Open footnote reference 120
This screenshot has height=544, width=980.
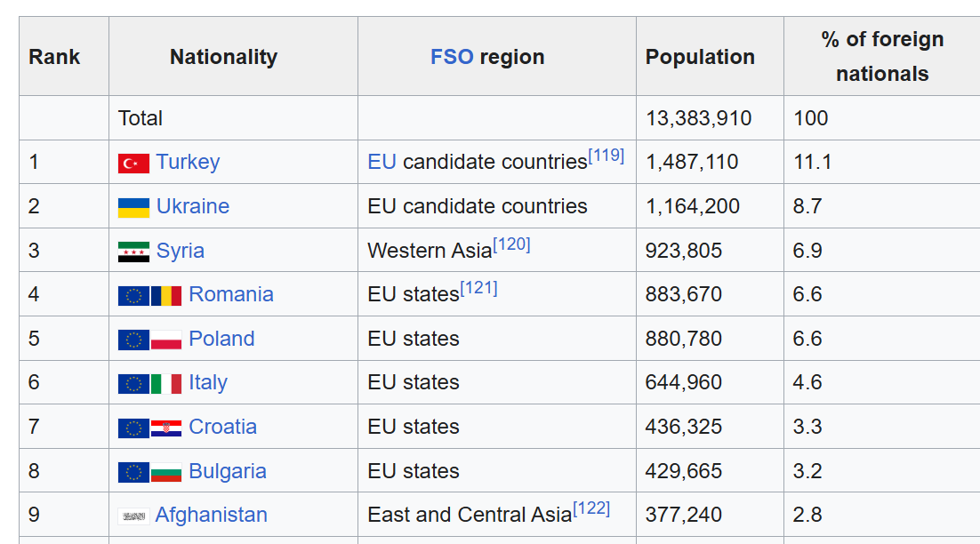click(x=511, y=244)
